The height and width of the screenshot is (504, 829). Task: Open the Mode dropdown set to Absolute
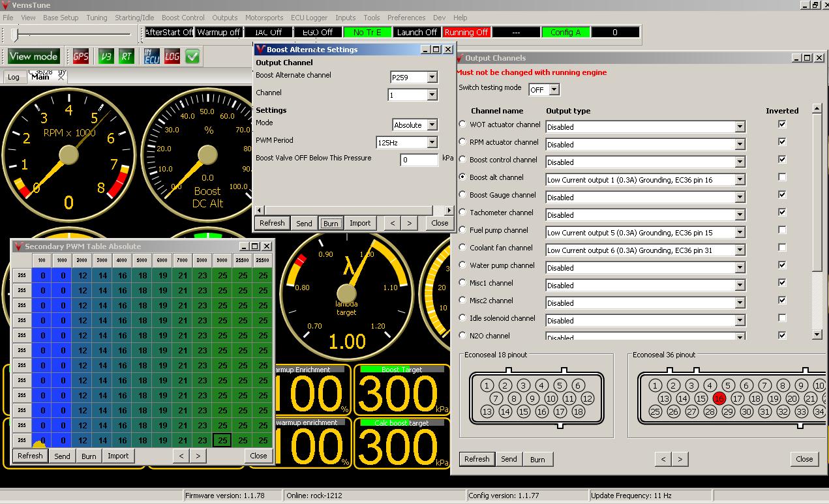click(x=432, y=125)
